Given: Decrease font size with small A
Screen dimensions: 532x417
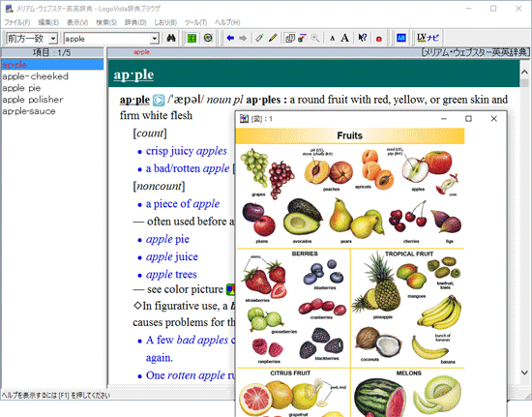Looking at the screenshot, I should click(x=332, y=39).
